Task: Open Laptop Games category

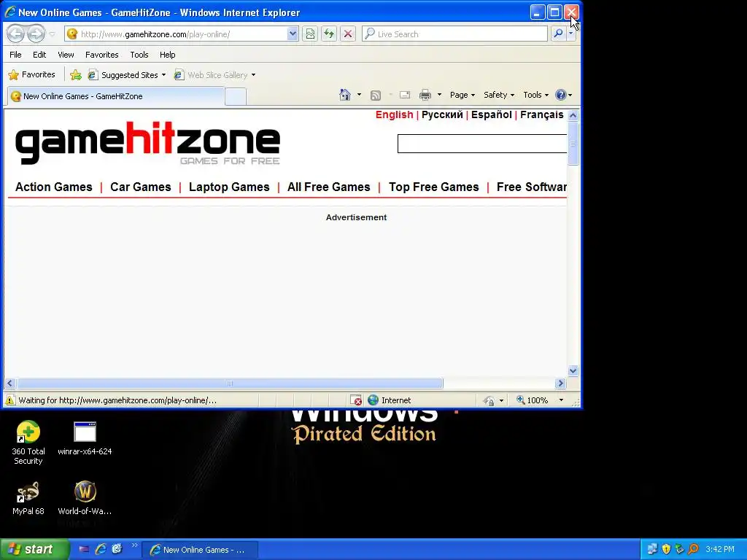Action: [x=229, y=187]
